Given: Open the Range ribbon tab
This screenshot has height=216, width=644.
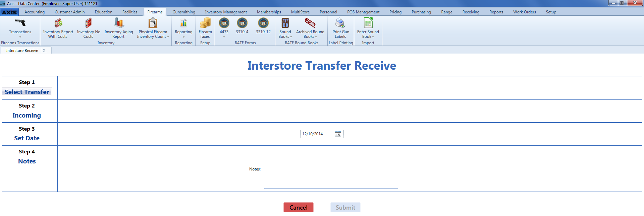Looking at the screenshot, I should pos(447,12).
